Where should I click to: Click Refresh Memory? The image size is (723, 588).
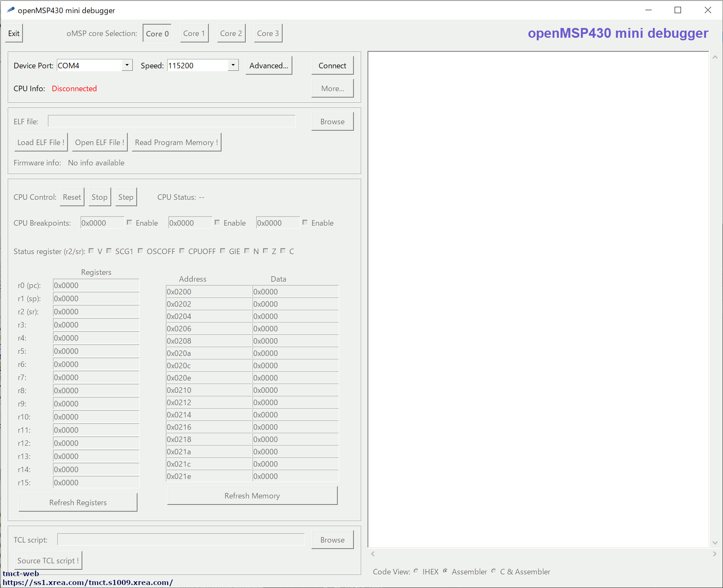click(x=252, y=496)
